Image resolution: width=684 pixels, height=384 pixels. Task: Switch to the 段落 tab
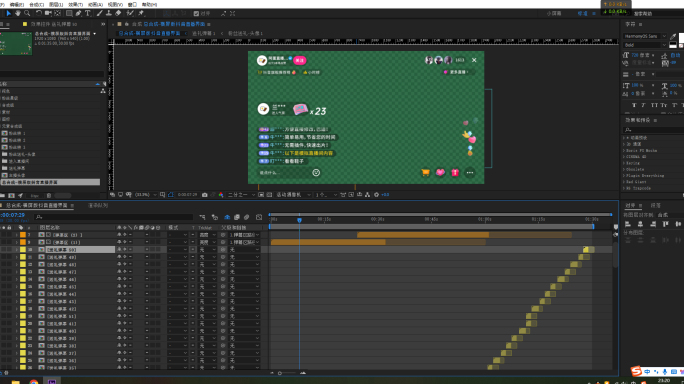(655, 205)
